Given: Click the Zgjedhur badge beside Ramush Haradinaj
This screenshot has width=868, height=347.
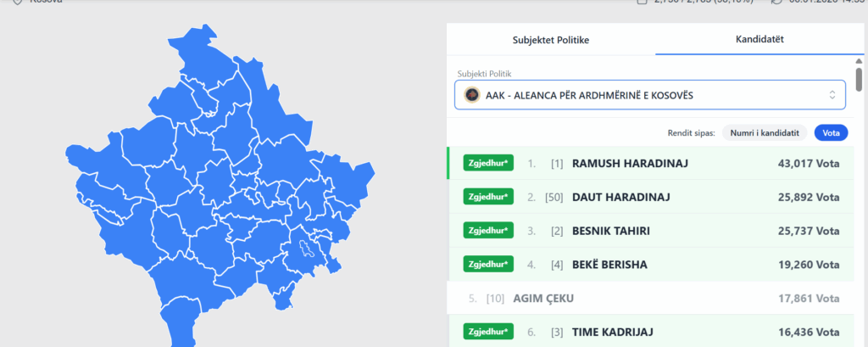Looking at the screenshot, I should 488,163.
